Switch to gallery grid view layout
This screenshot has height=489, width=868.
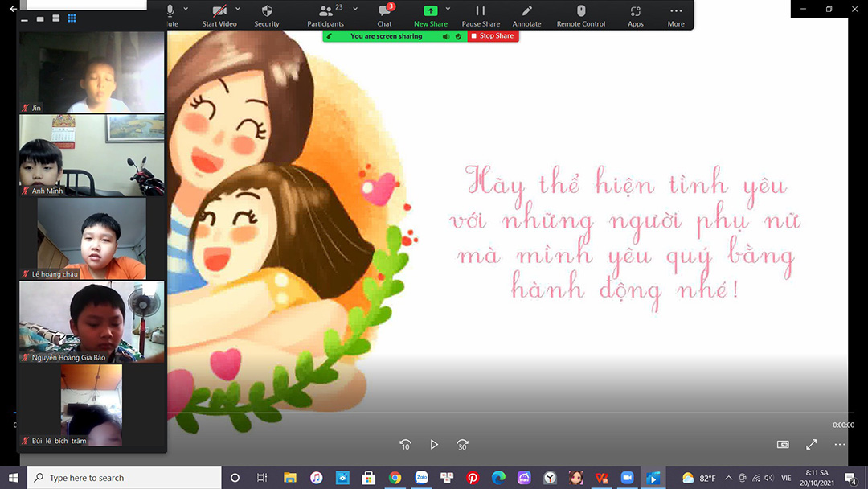tap(71, 18)
